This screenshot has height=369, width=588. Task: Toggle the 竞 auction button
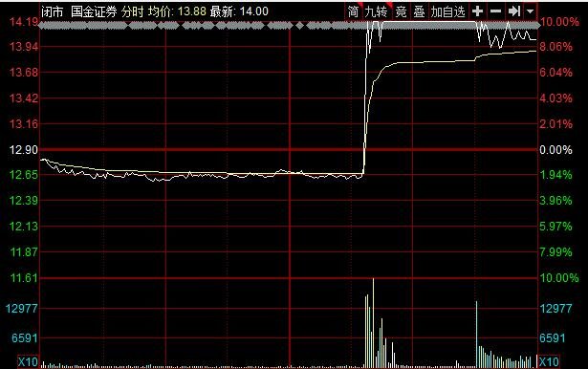pos(401,11)
